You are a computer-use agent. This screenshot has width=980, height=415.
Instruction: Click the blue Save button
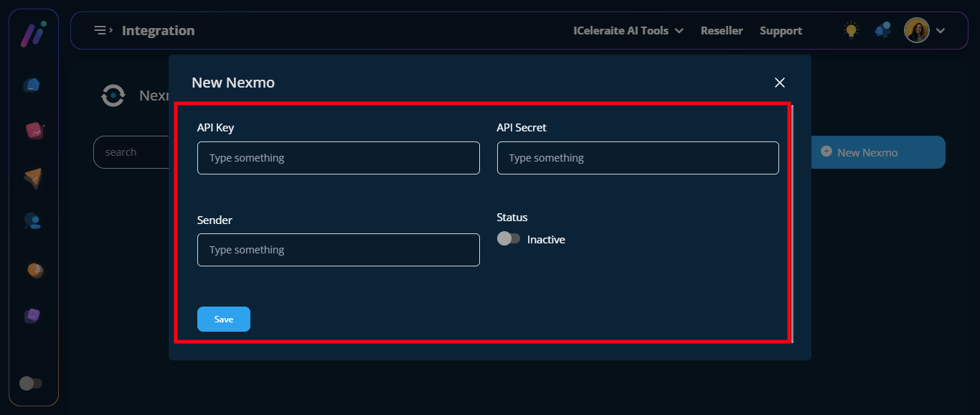[x=224, y=319]
